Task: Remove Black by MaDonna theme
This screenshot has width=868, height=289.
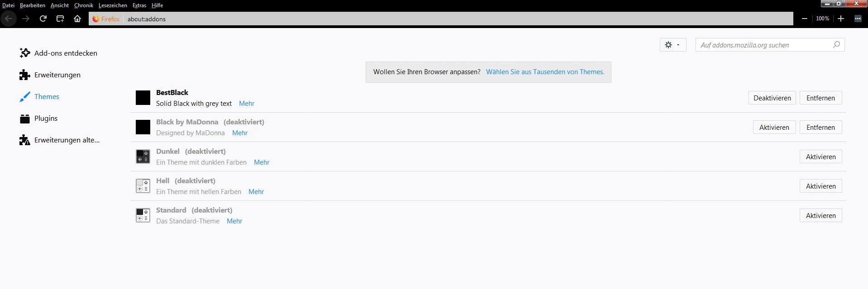Action: [x=820, y=128]
